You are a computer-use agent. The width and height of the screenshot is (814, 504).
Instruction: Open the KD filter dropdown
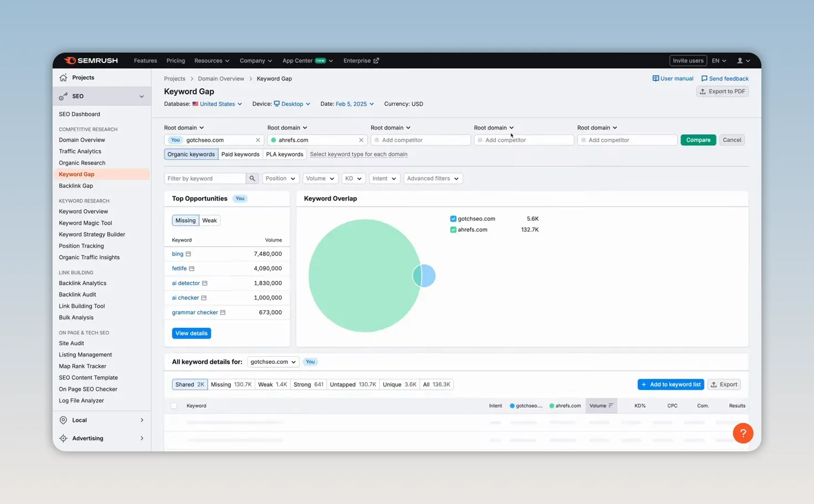point(353,178)
